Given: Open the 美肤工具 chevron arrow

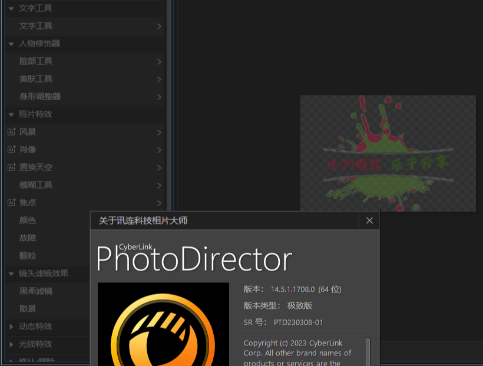Looking at the screenshot, I should click(159, 79).
